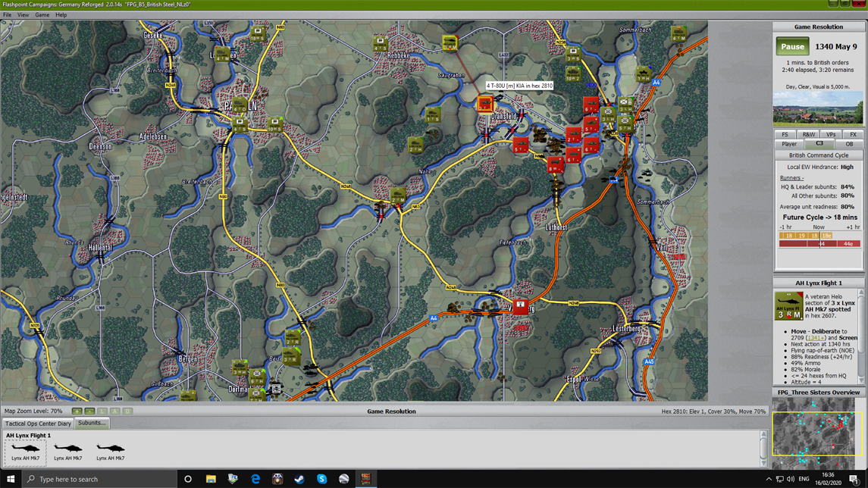The width and height of the screenshot is (868, 488).
Task: Click the landscape weather image
Action: (x=818, y=108)
